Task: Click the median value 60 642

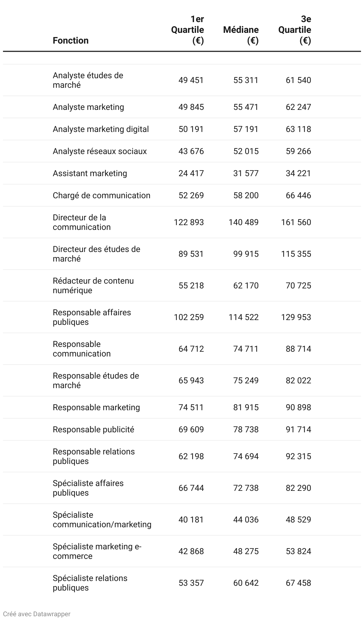Action: coord(246,583)
